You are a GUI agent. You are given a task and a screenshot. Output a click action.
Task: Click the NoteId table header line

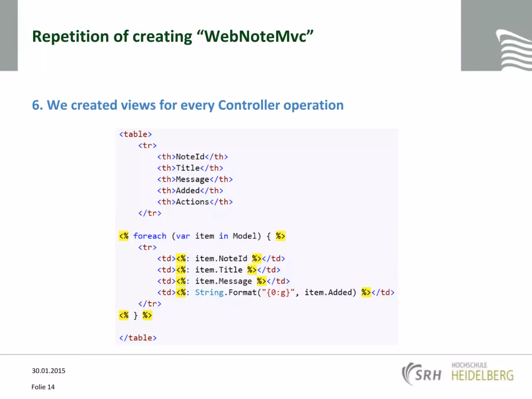click(193, 157)
